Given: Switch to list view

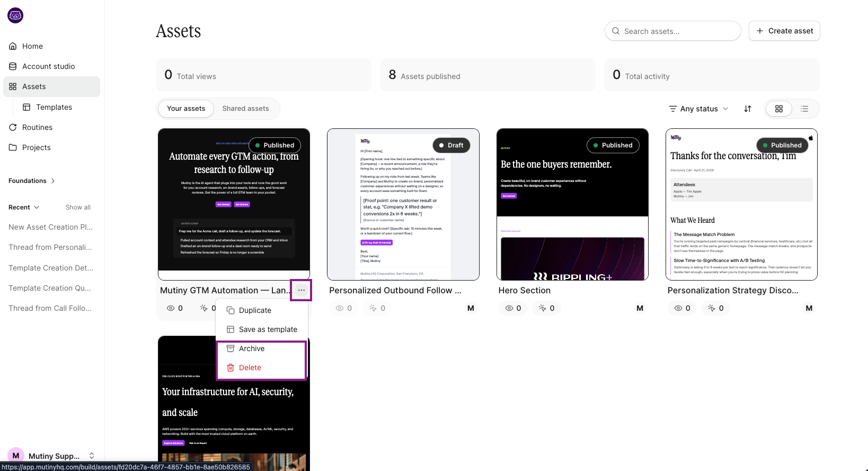Looking at the screenshot, I should [x=804, y=109].
